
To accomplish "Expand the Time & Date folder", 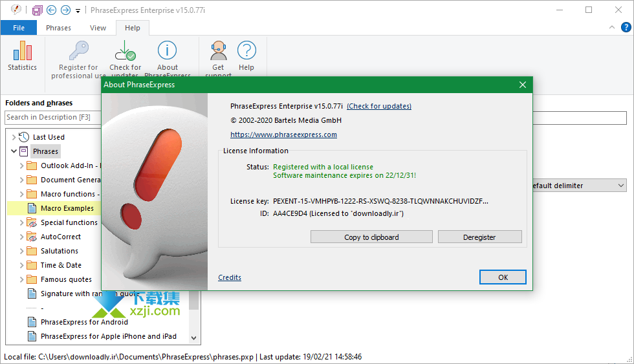I will coord(21,265).
